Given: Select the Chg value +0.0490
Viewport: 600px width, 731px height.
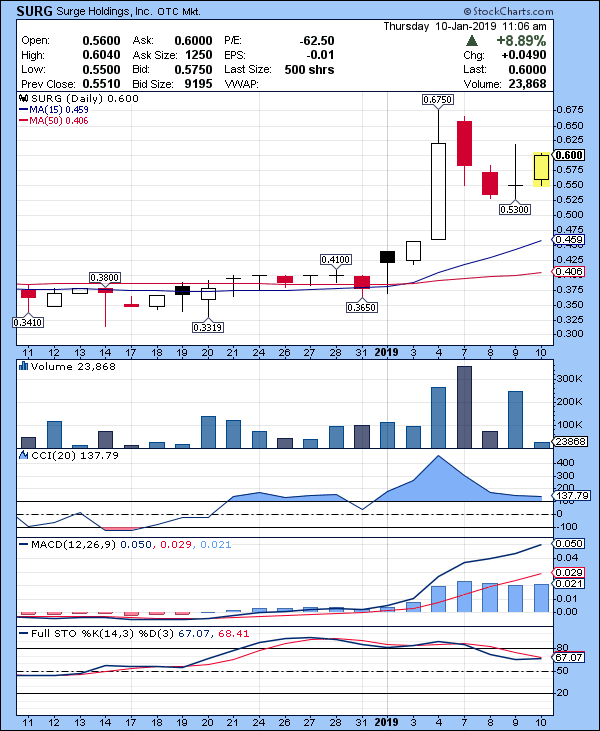Looking at the screenshot, I should coord(524,55).
